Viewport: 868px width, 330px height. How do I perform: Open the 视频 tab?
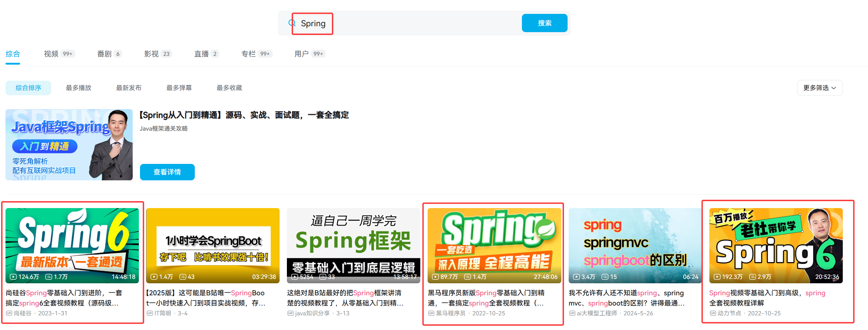pyautogui.click(x=59, y=54)
